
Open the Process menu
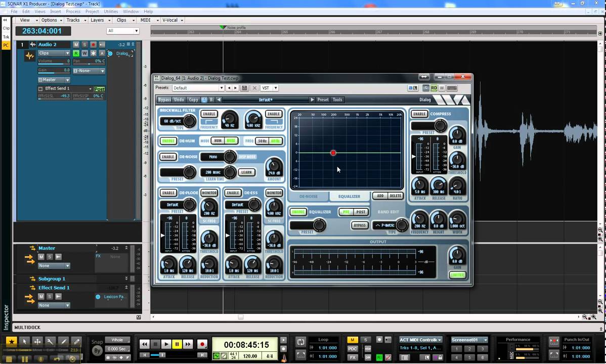pos(73,12)
